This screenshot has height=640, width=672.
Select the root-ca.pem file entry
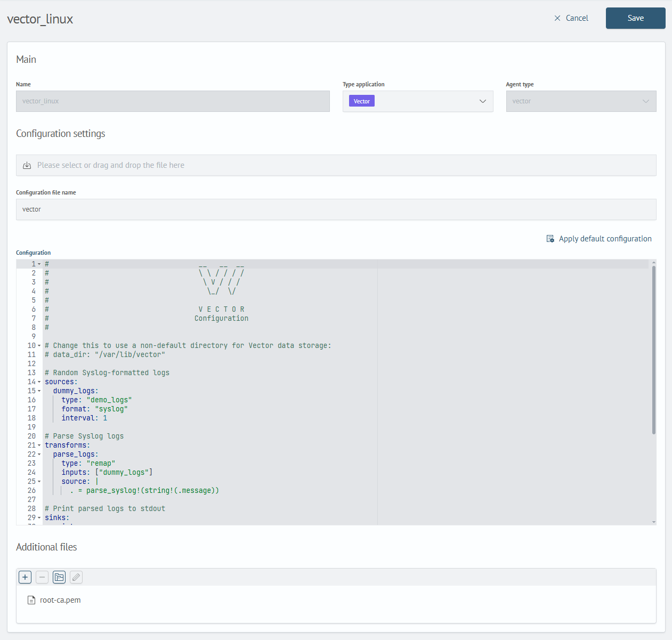pyautogui.click(x=60, y=600)
